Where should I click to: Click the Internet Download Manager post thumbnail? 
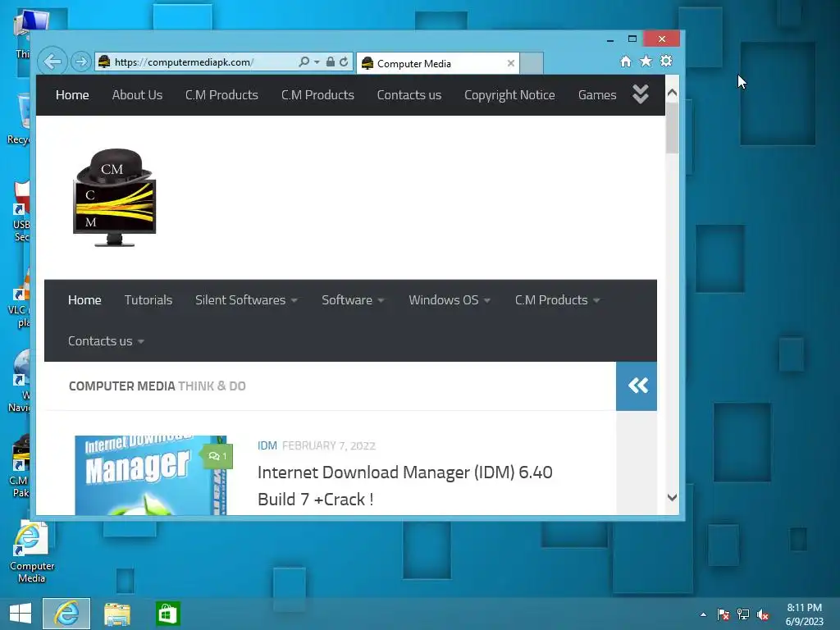tap(151, 475)
